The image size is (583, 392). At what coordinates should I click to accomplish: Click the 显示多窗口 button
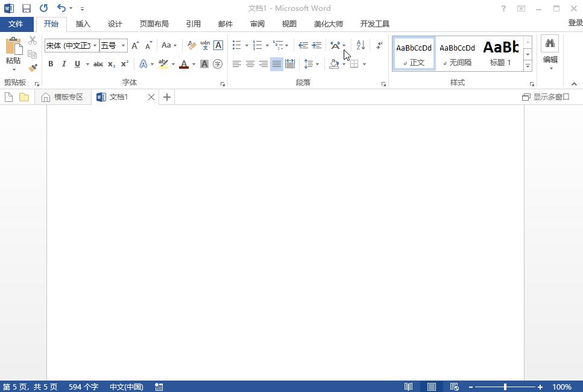click(546, 97)
